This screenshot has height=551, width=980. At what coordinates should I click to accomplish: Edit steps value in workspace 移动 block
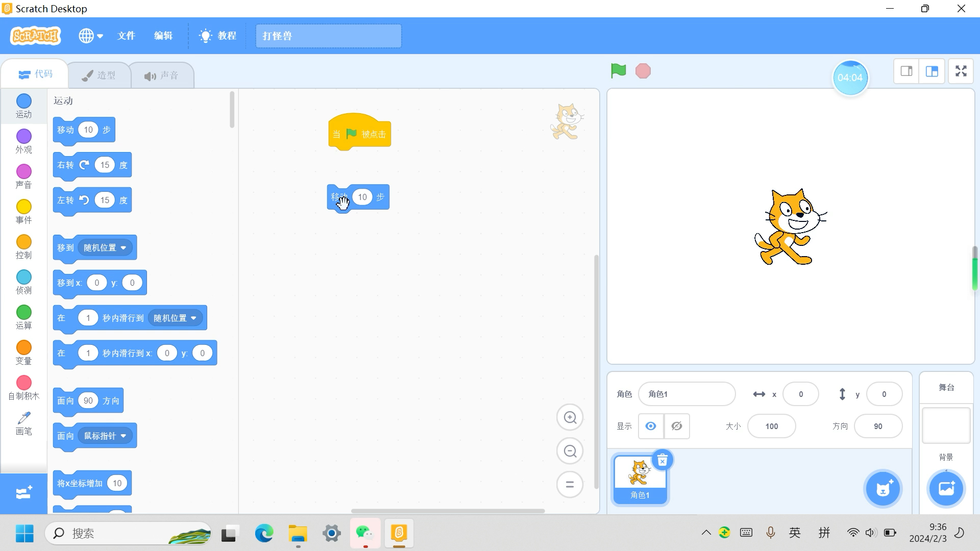362,197
